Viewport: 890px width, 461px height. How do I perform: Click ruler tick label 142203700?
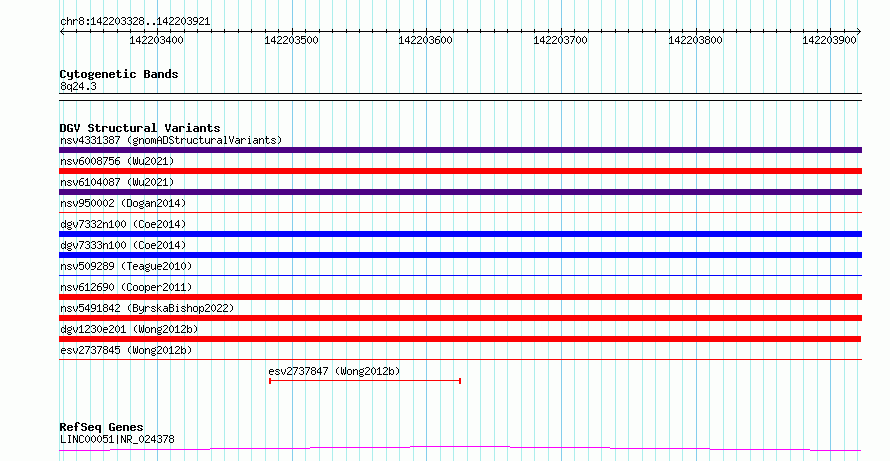pyautogui.click(x=561, y=40)
